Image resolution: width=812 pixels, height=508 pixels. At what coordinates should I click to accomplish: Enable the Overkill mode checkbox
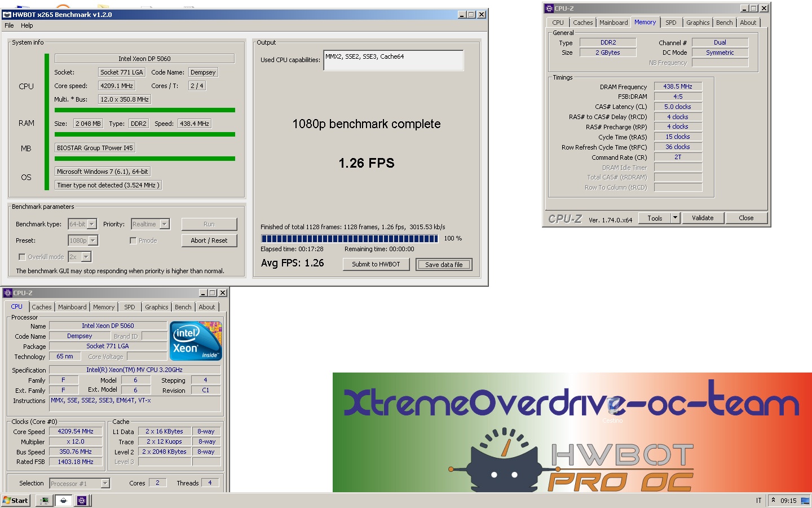pos(22,257)
